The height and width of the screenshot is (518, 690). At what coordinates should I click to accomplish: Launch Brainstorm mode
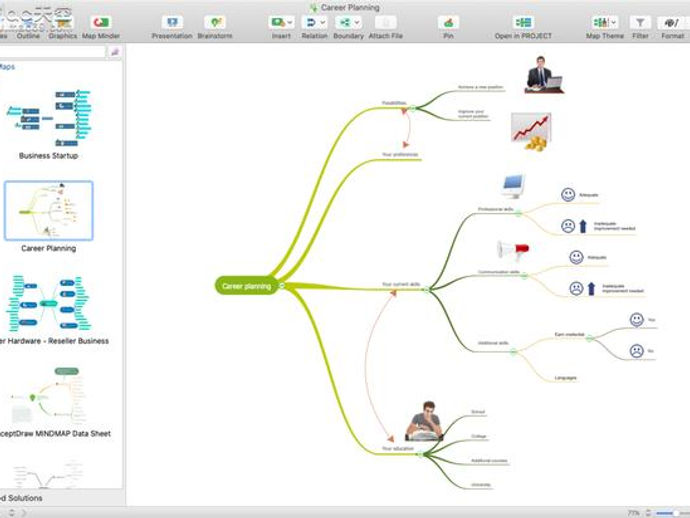pos(215,22)
